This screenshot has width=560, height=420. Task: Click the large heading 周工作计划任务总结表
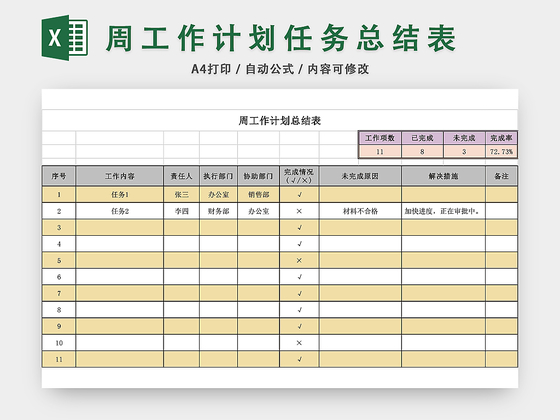[x=281, y=38]
